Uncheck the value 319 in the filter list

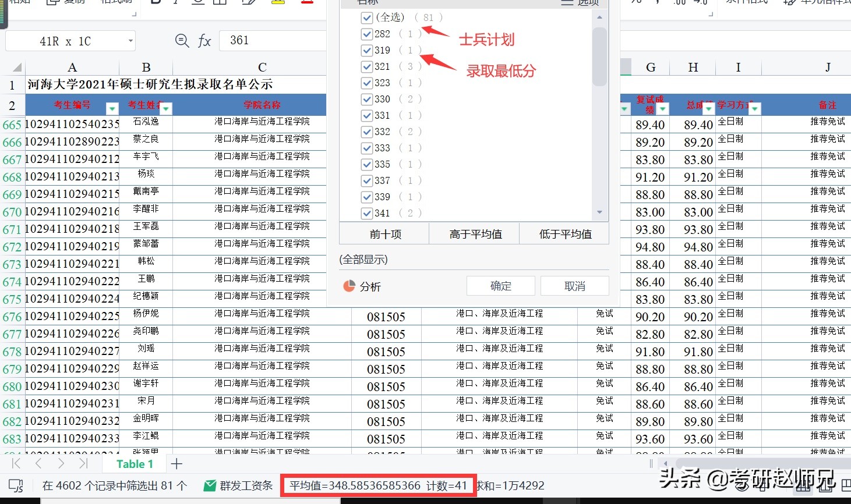(x=367, y=50)
